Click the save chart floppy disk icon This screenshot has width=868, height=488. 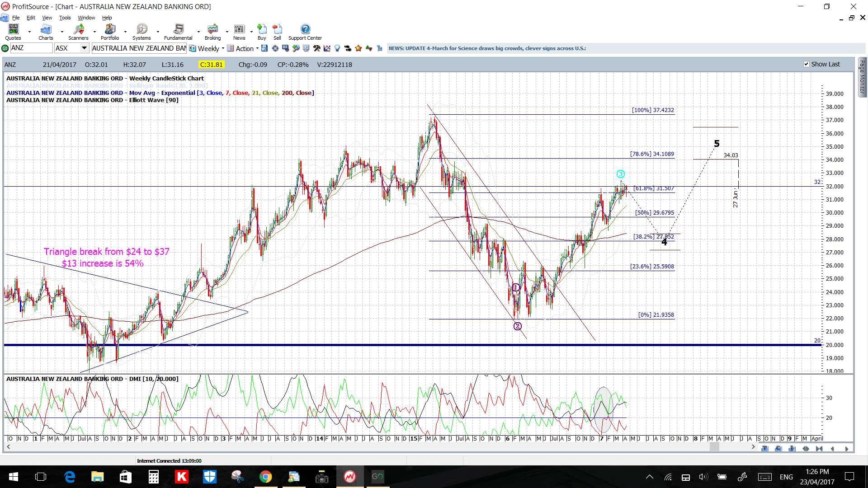(264, 48)
